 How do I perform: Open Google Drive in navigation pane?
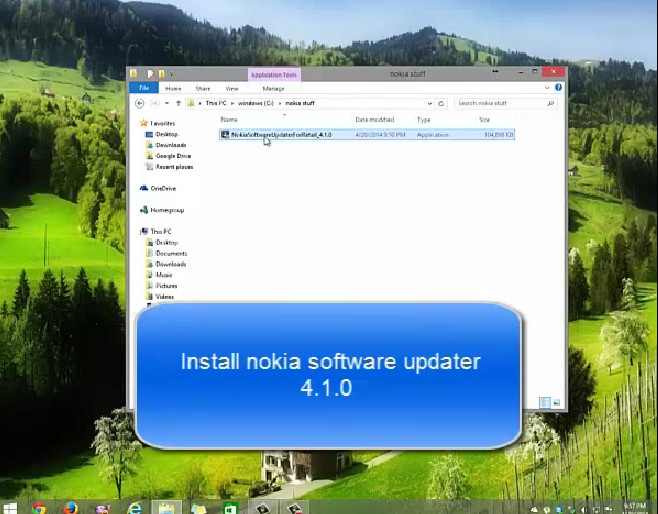tap(168, 156)
